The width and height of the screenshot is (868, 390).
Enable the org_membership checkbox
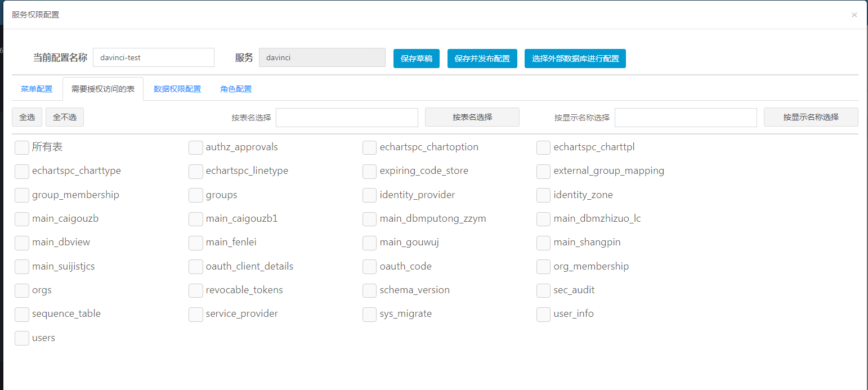pos(544,267)
